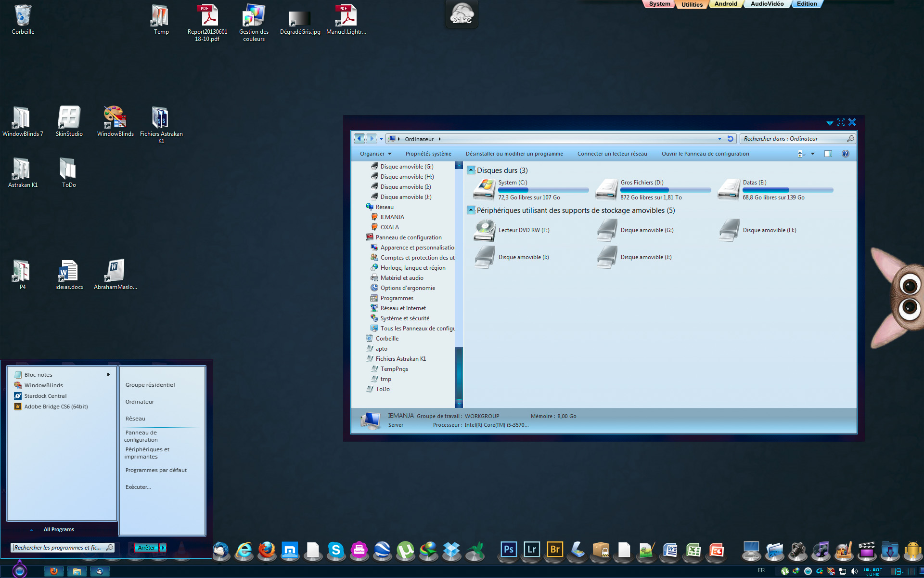Select ideias.docx on the desktop

(69, 275)
